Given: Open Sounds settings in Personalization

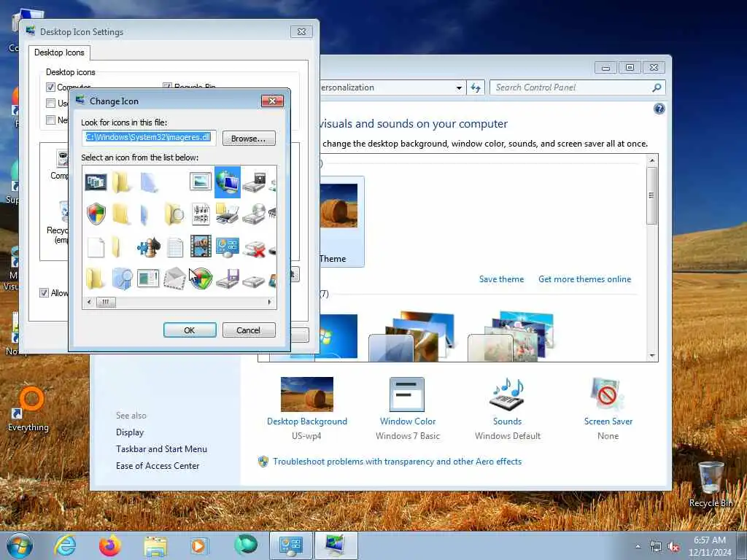Looking at the screenshot, I should click(x=508, y=408).
